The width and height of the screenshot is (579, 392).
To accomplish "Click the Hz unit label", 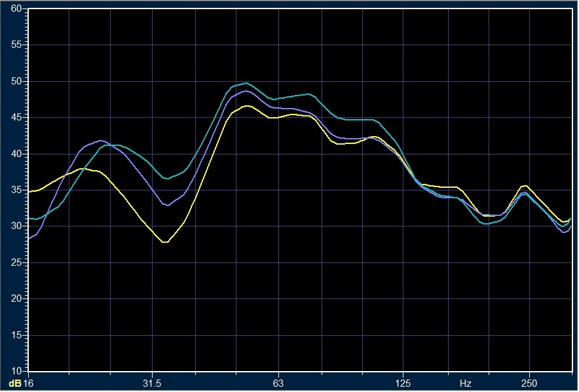I will [x=465, y=383].
